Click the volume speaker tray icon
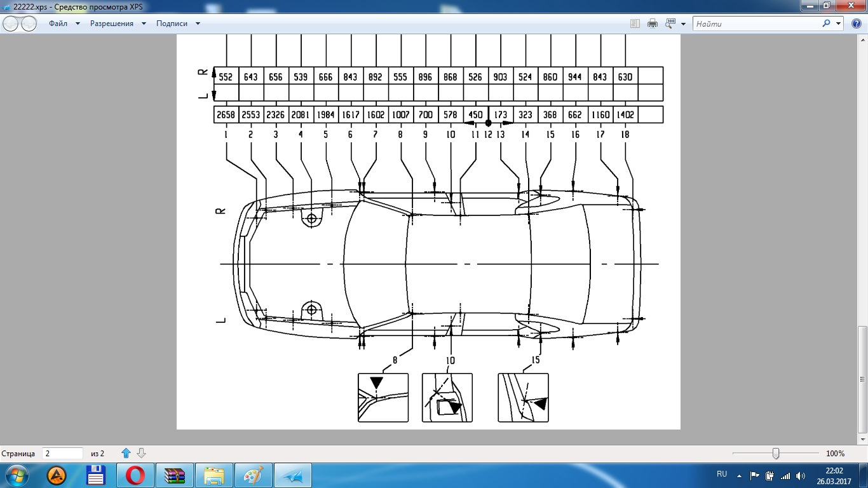The image size is (868, 488). pos(801,475)
